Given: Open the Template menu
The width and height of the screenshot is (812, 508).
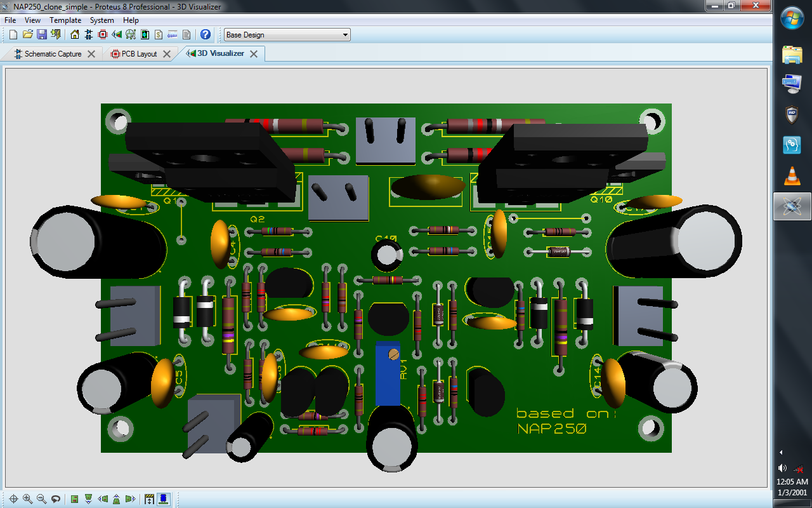Looking at the screenshot, I should pos(65,20).
